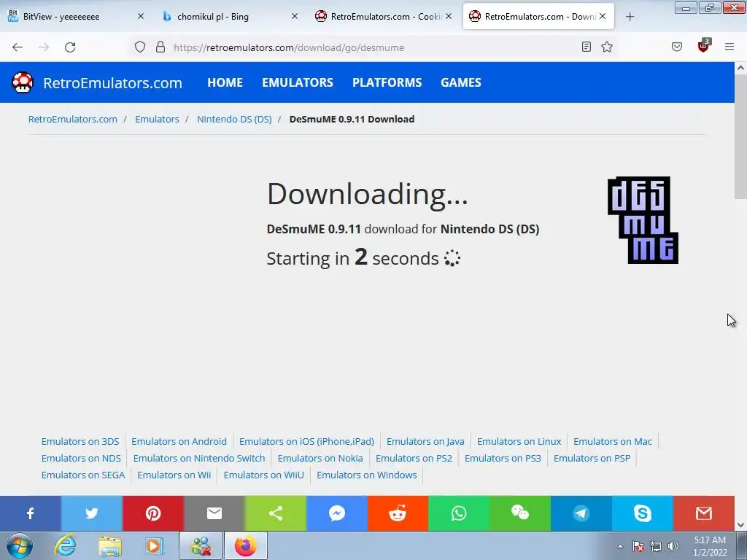Open the green generic share icon
Screen dimensions: 747x560
click(275, 513)
